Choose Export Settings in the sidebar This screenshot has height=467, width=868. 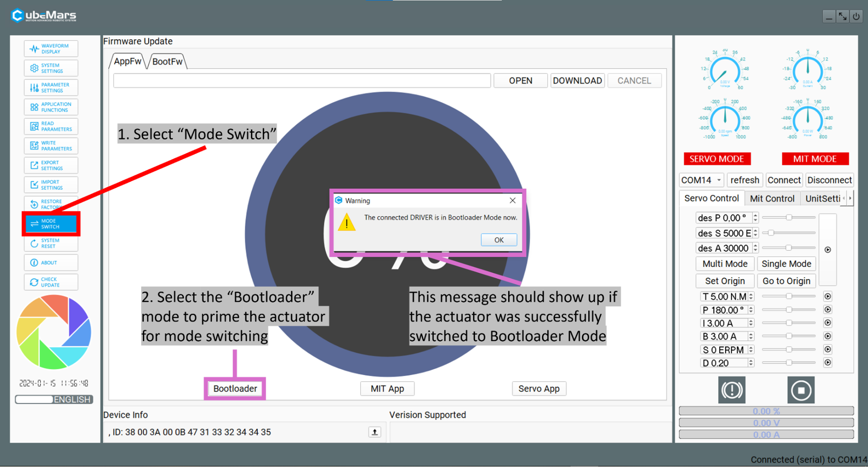pos(51,165)
